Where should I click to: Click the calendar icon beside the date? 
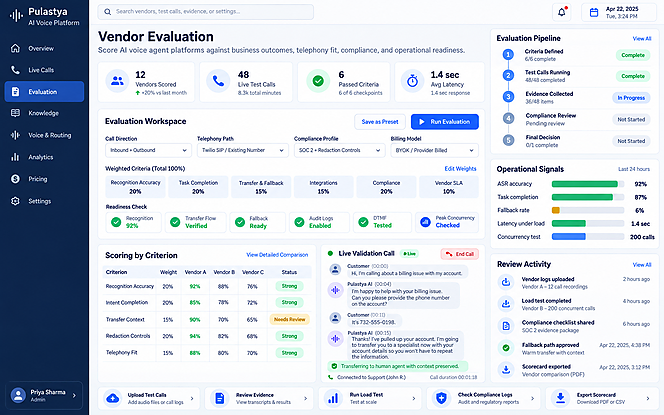point(594,12)
